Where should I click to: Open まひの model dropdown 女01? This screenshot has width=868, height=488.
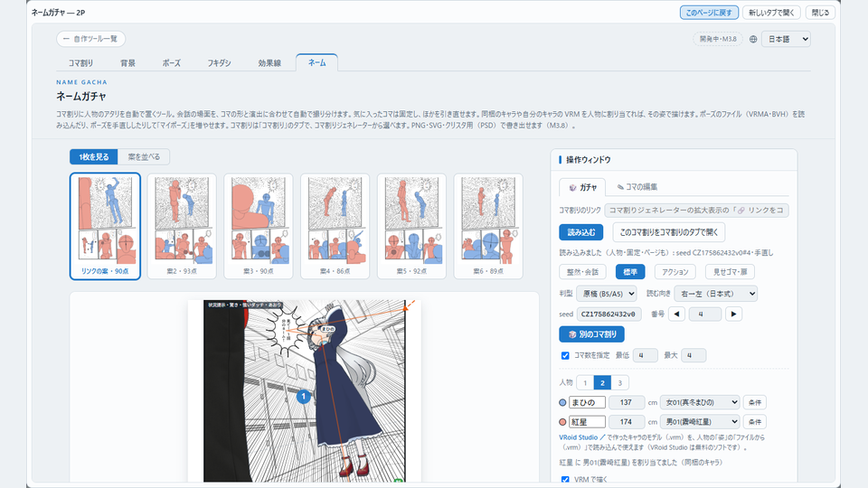pos(700,402)
